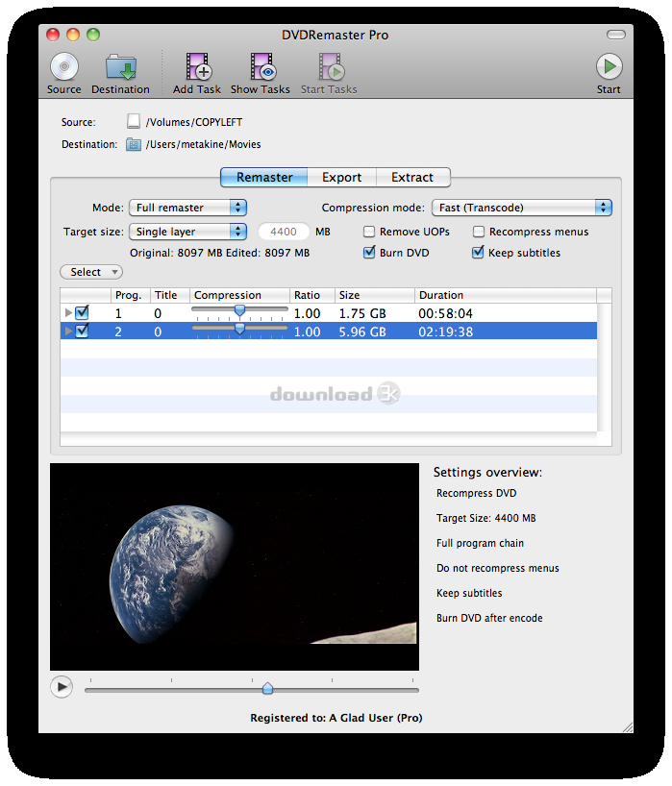The width and height of the screenshot is (672, 786).
Task: Click the 1.75 GB size cell
Action: click(362, 314)
